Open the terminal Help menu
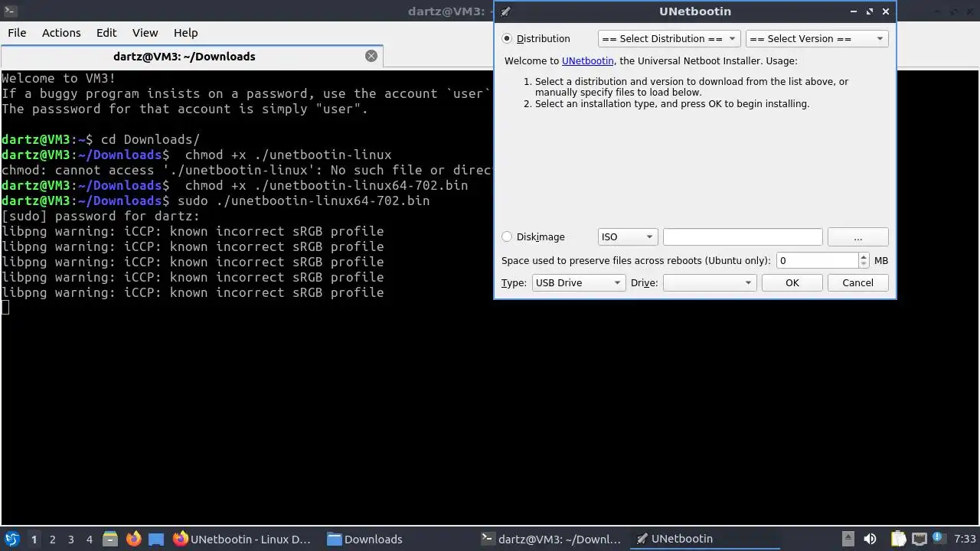 coord(185,33)
